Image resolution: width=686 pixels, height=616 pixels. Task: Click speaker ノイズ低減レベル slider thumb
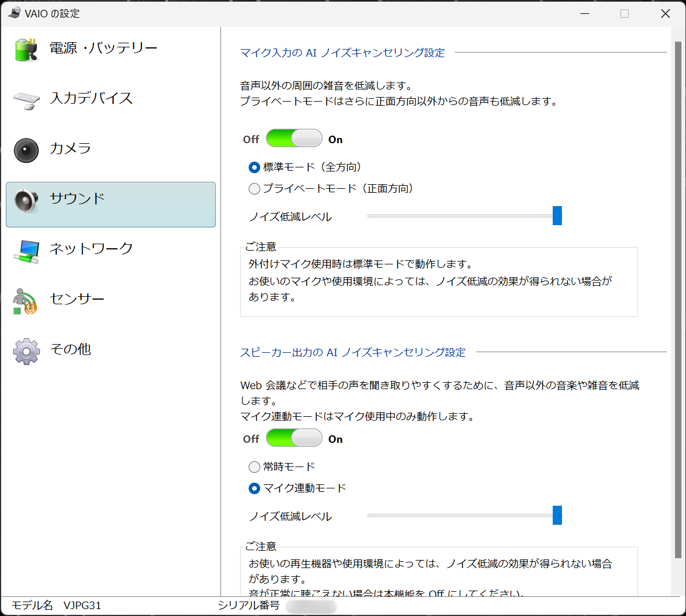point(557,515)
